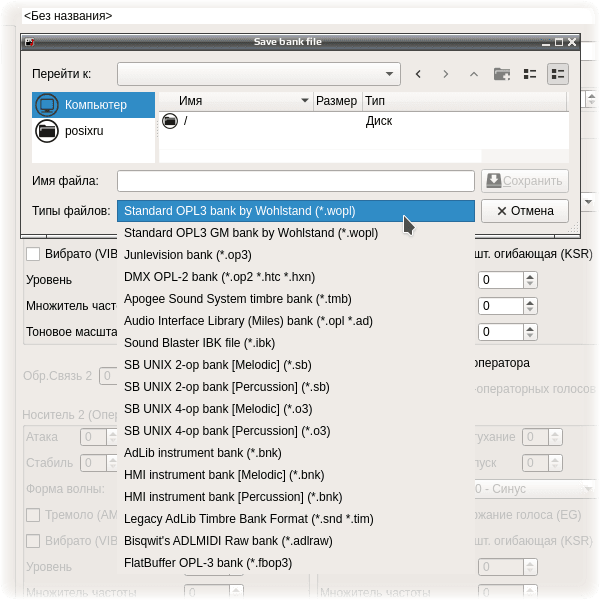This screenshot has height=600, width=600.
Task: Select Legacy AdLib Timbre Bank Format
Action: coord(296,519)
